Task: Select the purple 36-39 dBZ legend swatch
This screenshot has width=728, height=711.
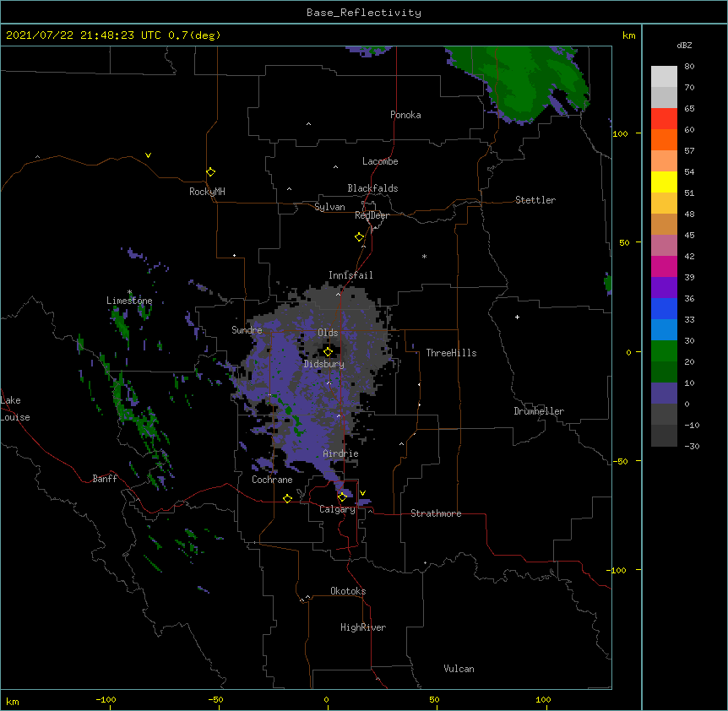Action: pyautogui.click(x=664, y=288)
